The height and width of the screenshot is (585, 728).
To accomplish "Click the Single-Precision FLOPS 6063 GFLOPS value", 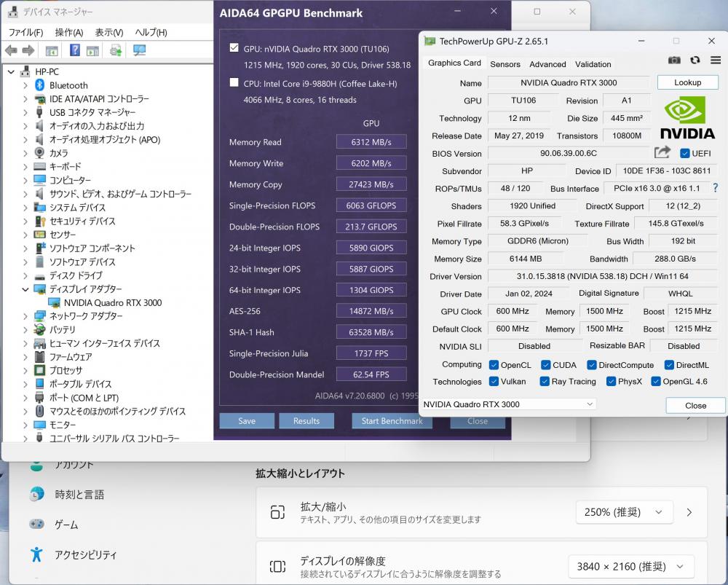I will click(371, 205).
